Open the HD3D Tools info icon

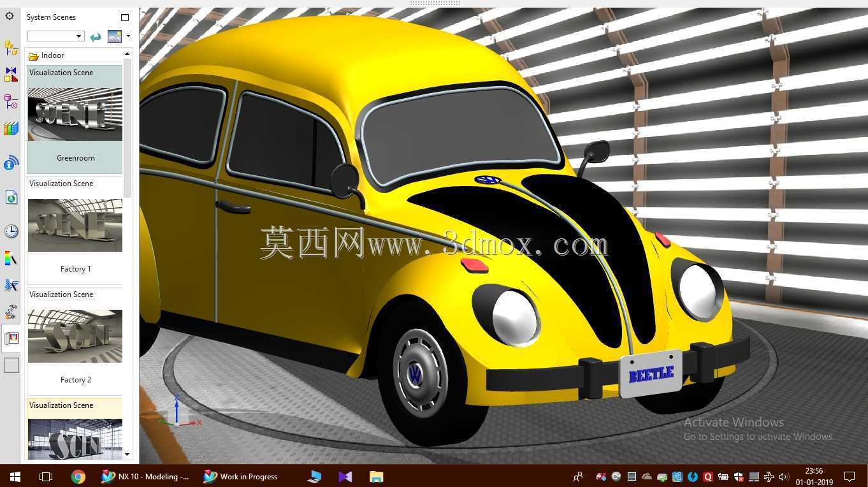pos(11,163)
